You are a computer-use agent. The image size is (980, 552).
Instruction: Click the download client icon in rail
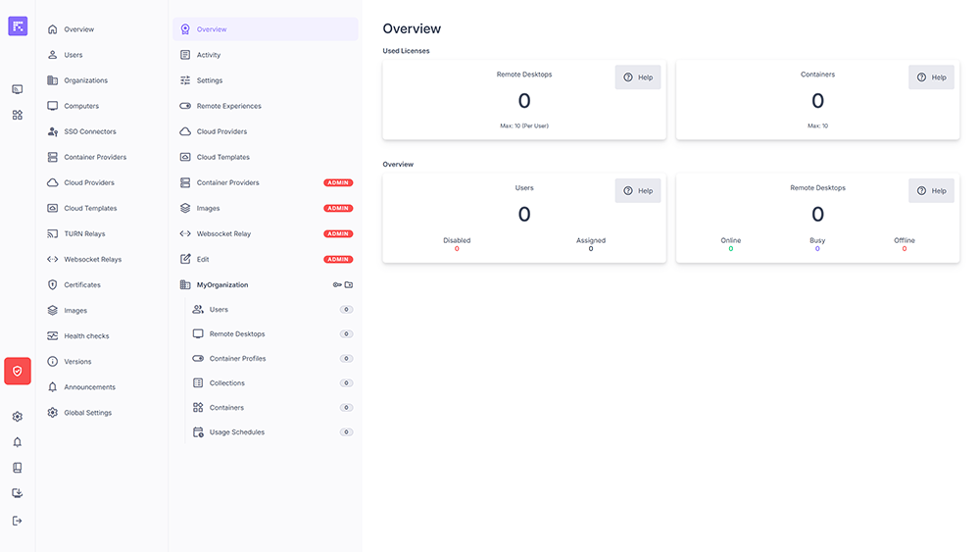point(18,493)
